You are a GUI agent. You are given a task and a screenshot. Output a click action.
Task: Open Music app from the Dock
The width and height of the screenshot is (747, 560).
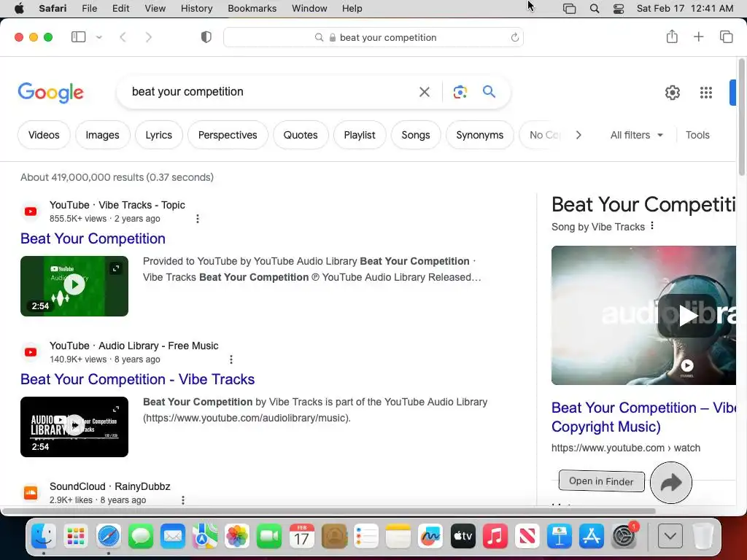495,536
